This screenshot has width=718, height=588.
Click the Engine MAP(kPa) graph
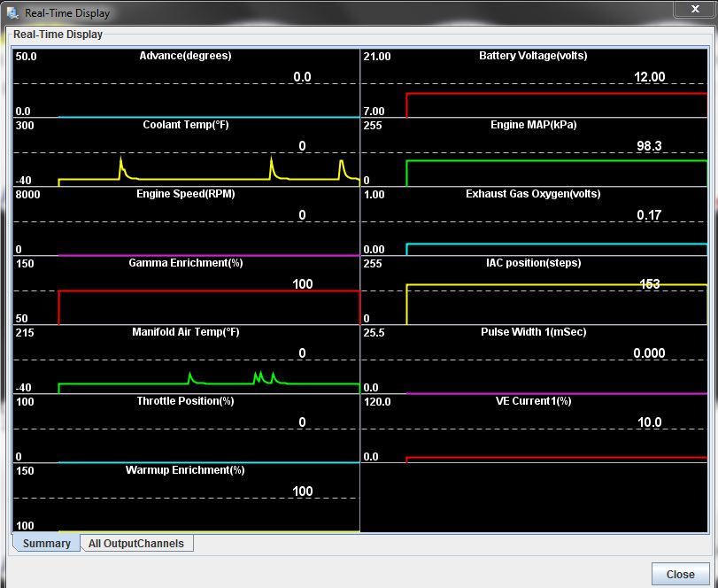click(534, 152)
